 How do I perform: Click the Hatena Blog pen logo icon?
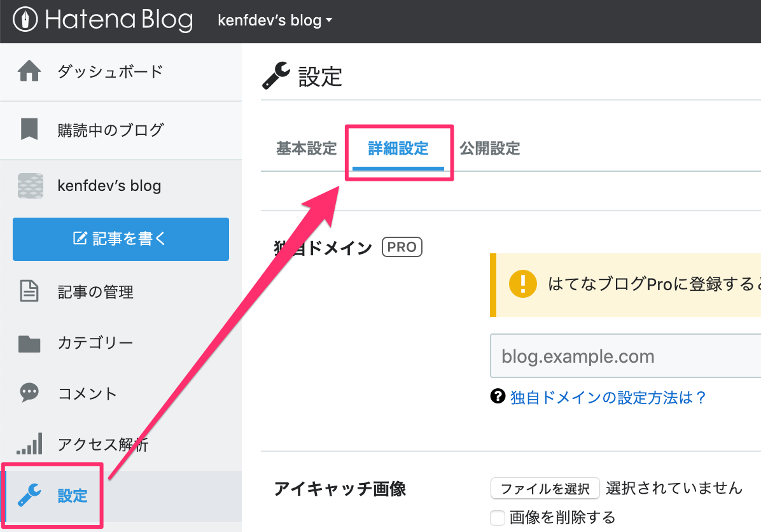click(x=25, y=20)
